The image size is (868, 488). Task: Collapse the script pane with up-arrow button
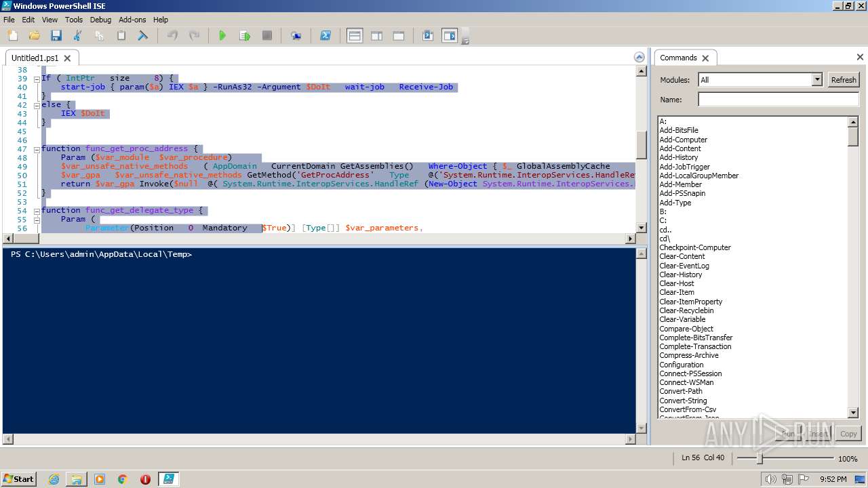(639, 58)
